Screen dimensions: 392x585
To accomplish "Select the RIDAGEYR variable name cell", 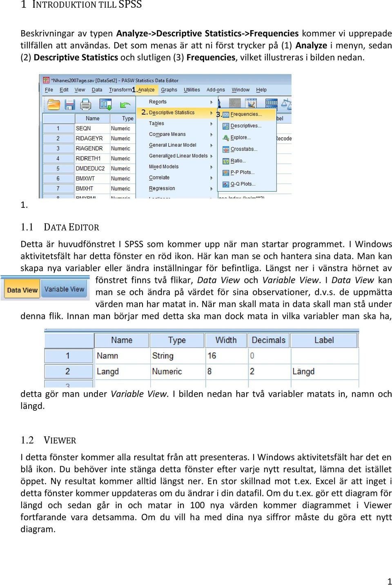I will pos(93,138).
